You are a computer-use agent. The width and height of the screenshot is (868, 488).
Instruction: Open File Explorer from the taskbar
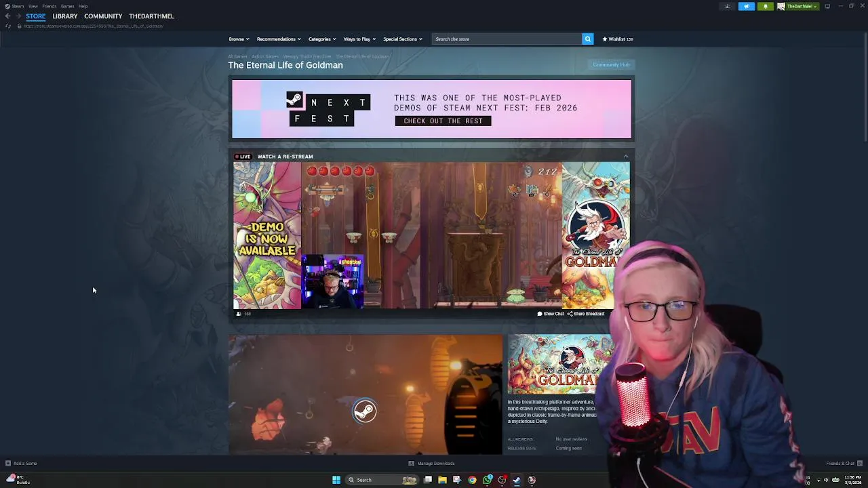(442, 480)
